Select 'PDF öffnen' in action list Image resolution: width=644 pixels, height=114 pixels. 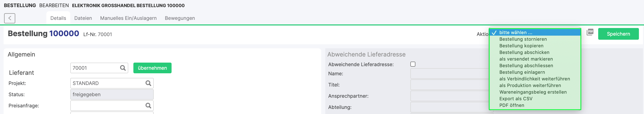512,105
